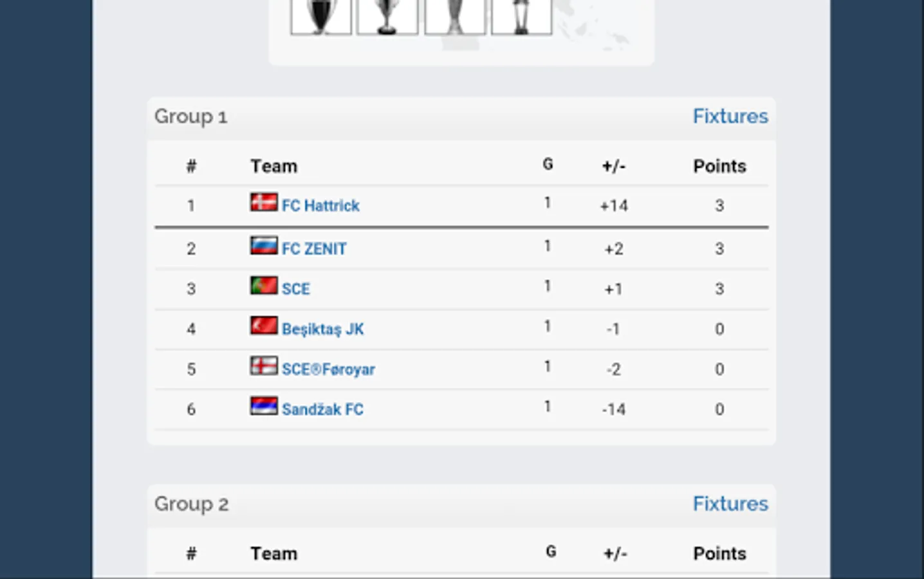Image resolution: width=924 pixels, height=579 pixels.
Task: Click the Points column header in Group 1
Action: (x=719, y=167)
